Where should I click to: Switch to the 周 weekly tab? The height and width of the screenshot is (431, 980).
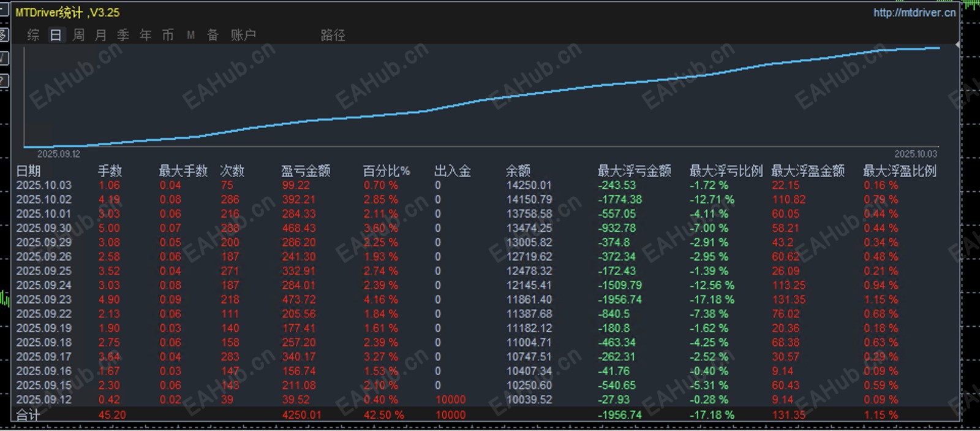(78, 35)
